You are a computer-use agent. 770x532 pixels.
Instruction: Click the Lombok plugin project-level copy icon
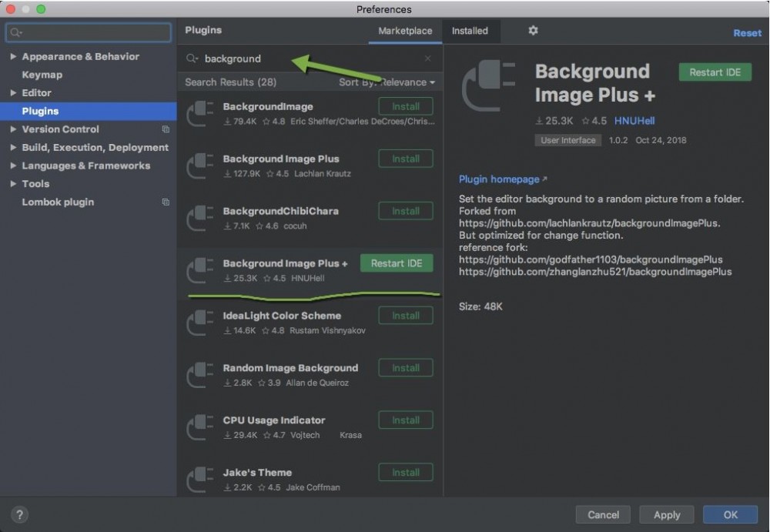pos(166,202)
